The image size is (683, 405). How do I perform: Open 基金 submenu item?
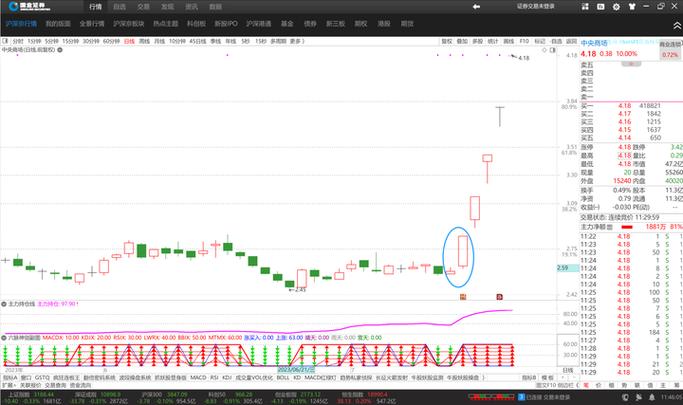click(x=287, y=24)
